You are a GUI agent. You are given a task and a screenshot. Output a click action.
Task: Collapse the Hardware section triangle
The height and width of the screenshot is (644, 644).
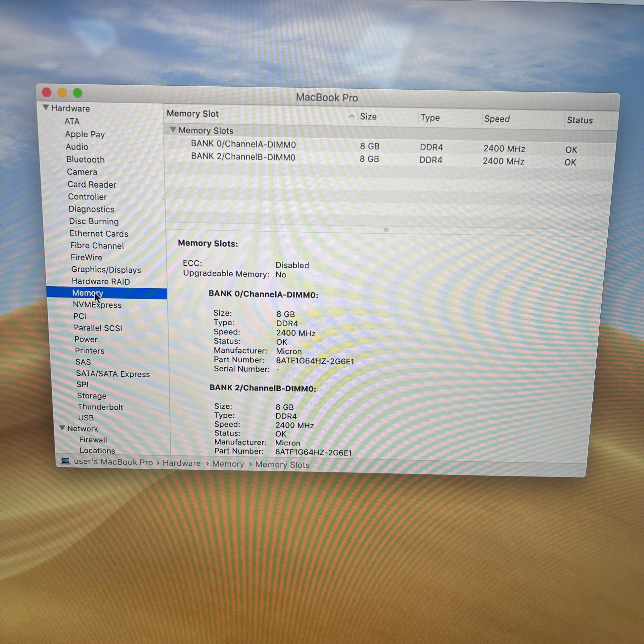(x=46, y=107)
